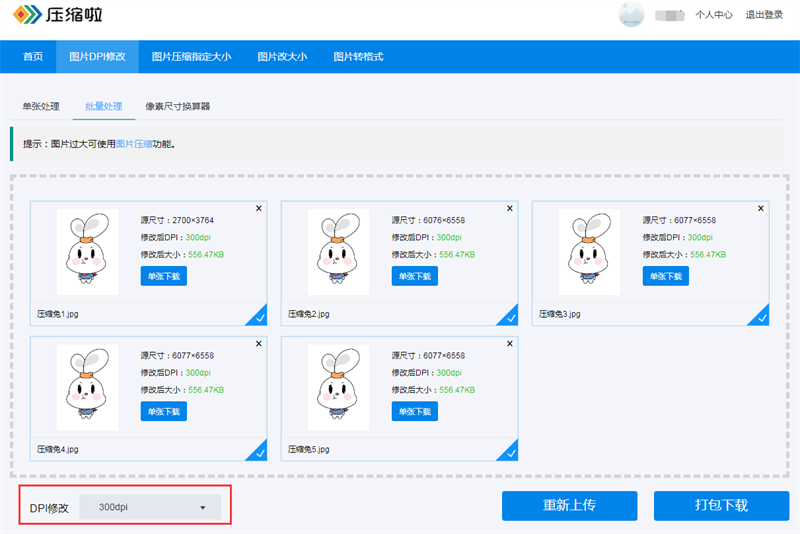
Task: Click the rabbit thumbnail of 压缩兔1.jpg
Action: point(87,252)
